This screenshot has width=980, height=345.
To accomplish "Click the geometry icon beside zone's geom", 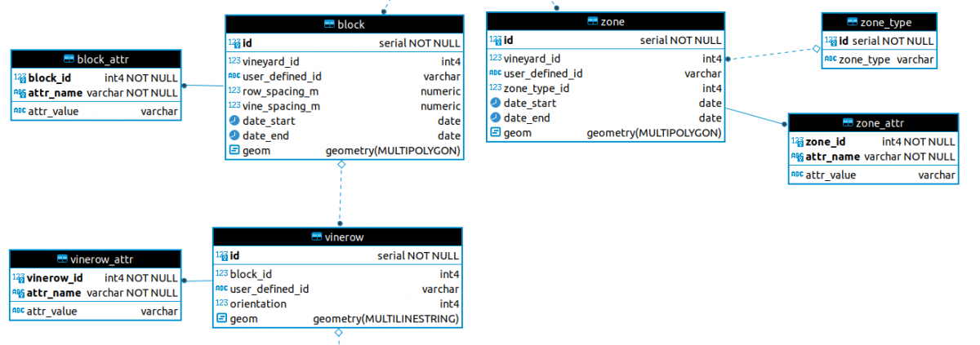I will [495, 133].
